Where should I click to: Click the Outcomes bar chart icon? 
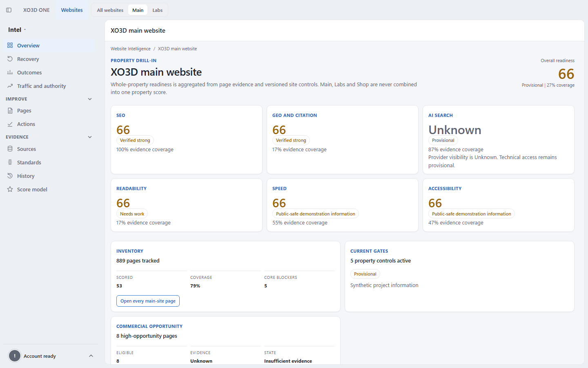click(x=10, y=72)
